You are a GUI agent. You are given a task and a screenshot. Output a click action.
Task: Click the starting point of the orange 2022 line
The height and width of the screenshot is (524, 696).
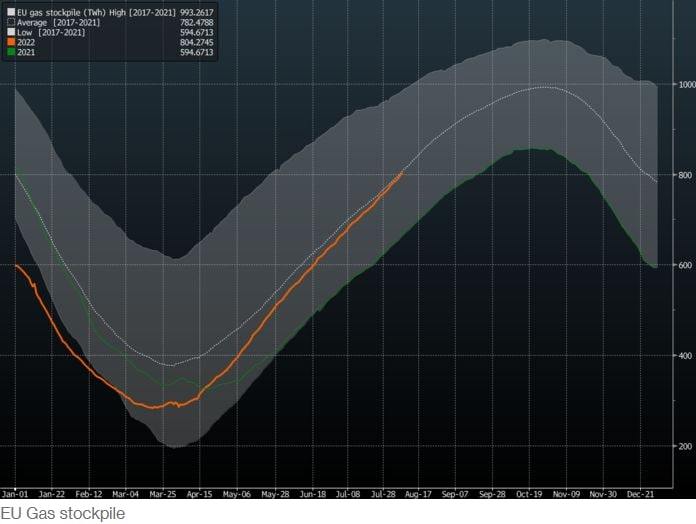pos(15,265)
